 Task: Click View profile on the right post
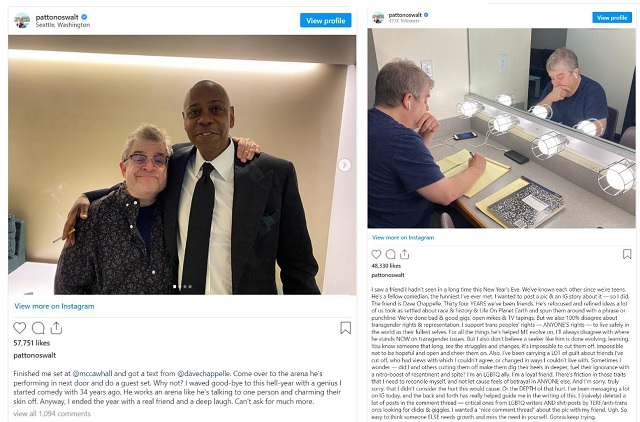[x=611, y=18]
